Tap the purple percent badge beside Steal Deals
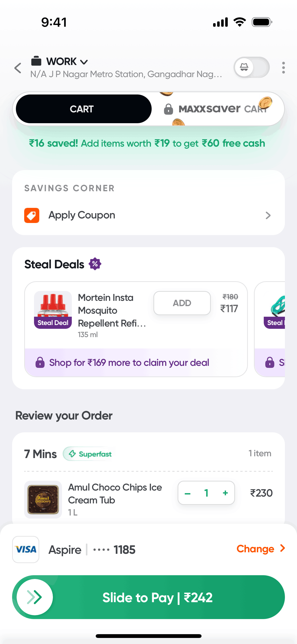 (95, 264)
